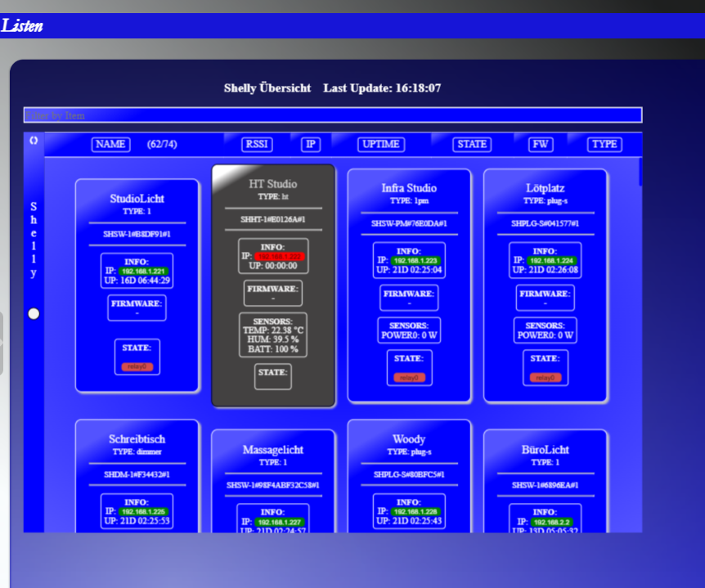Toggle relay0 on the Infra Studio card
Screen dimensions: 705x588
(409, 377)
